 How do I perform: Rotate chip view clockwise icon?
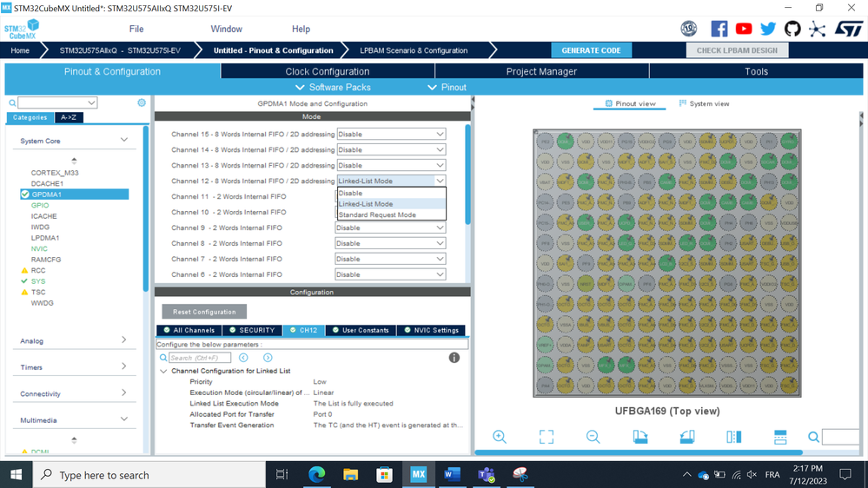coord(640,437)
